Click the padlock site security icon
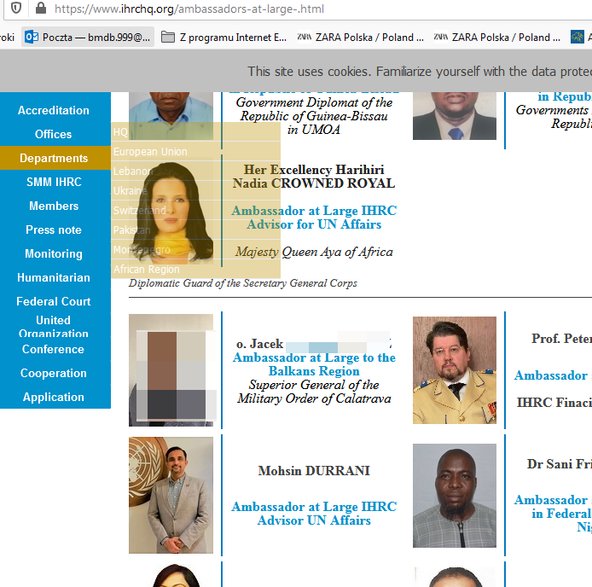This screenshot has height=587, width=592. pyautogui.click(x=41, y=8)
